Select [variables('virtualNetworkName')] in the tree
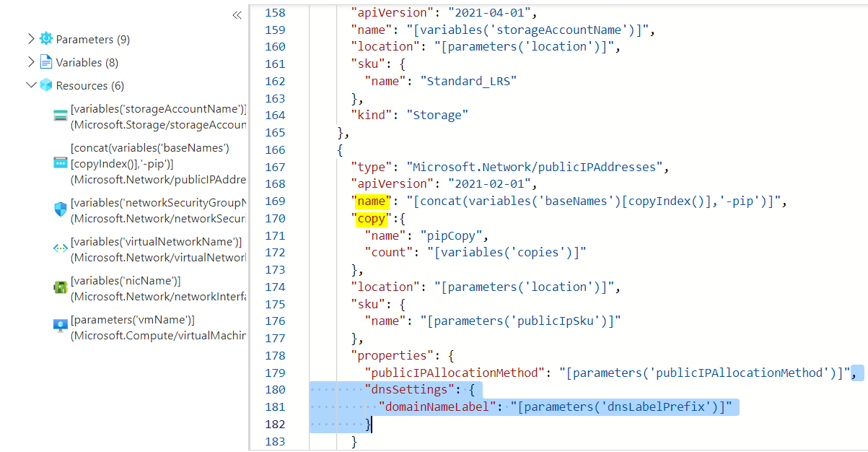This screenshot has width=868, height=452. pyautogui.click(x=156, y=241)
